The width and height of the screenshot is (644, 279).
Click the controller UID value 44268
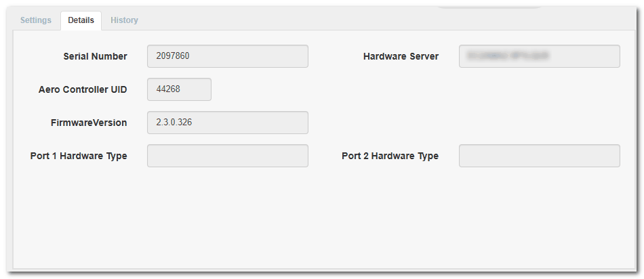(x=167, y=89)
